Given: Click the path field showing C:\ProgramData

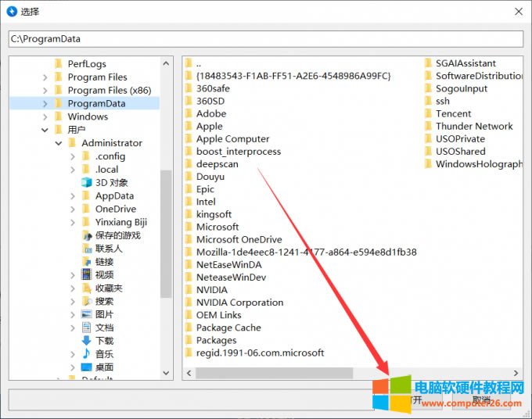Looking at the screenshot, I should point(265,38).
